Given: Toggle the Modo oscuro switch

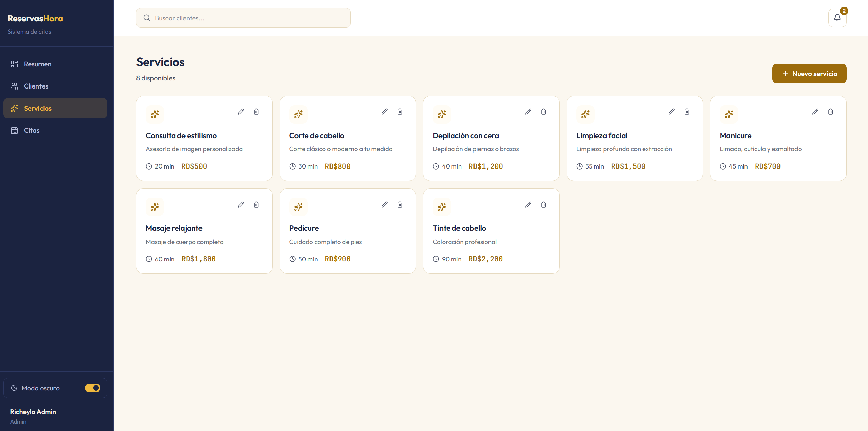Looking at the screenshot, I should 93,388.
